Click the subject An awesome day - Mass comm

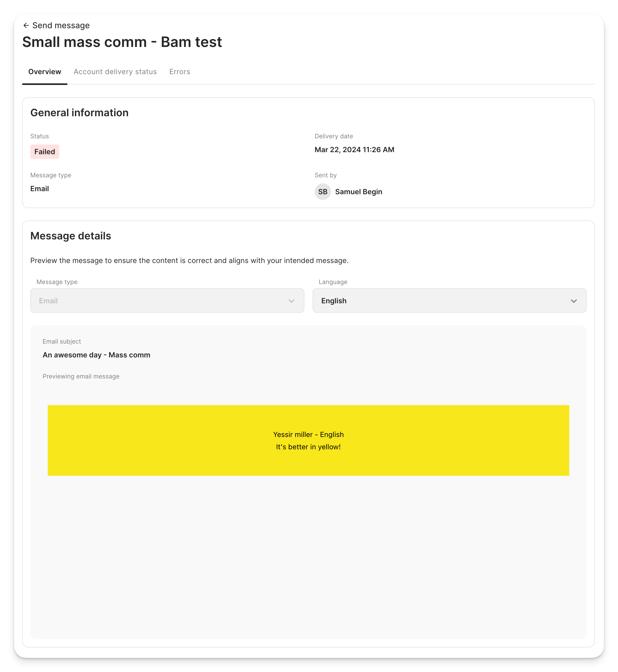pos(96,355)
